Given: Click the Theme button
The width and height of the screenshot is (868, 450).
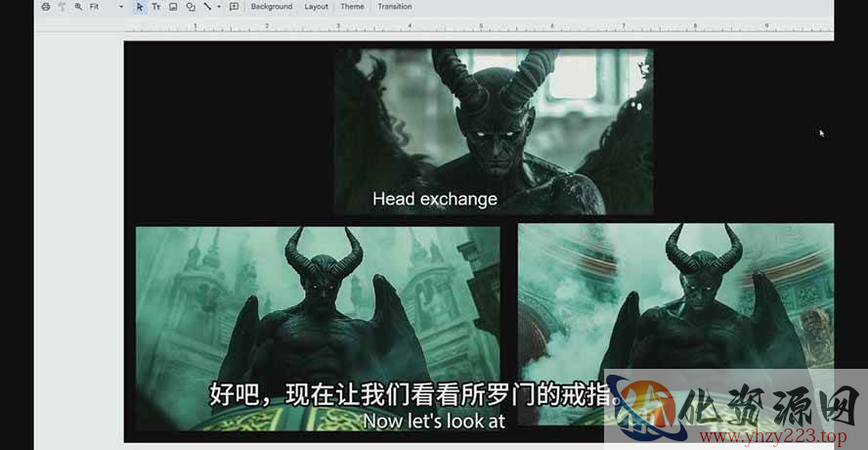Looking at the screenshot, I should click(352, 7).
